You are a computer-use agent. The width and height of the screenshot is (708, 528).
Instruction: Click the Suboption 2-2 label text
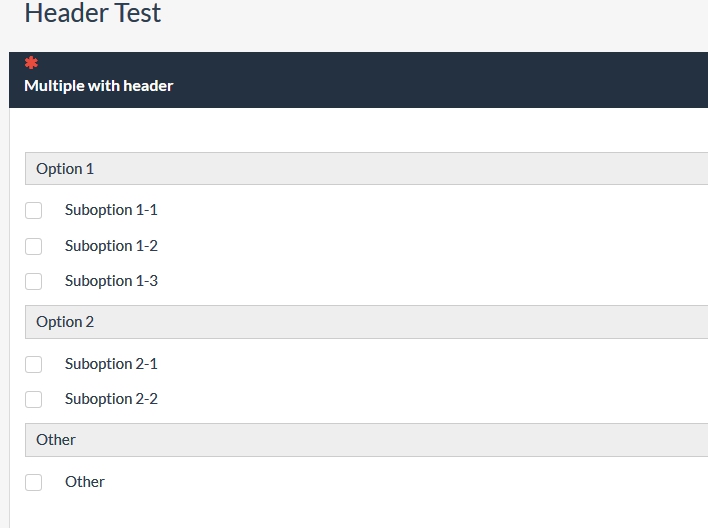pyautogui.click(x=111, y=399)
